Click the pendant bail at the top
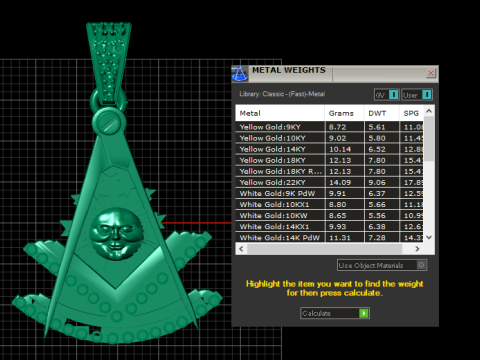 (109, 63)
